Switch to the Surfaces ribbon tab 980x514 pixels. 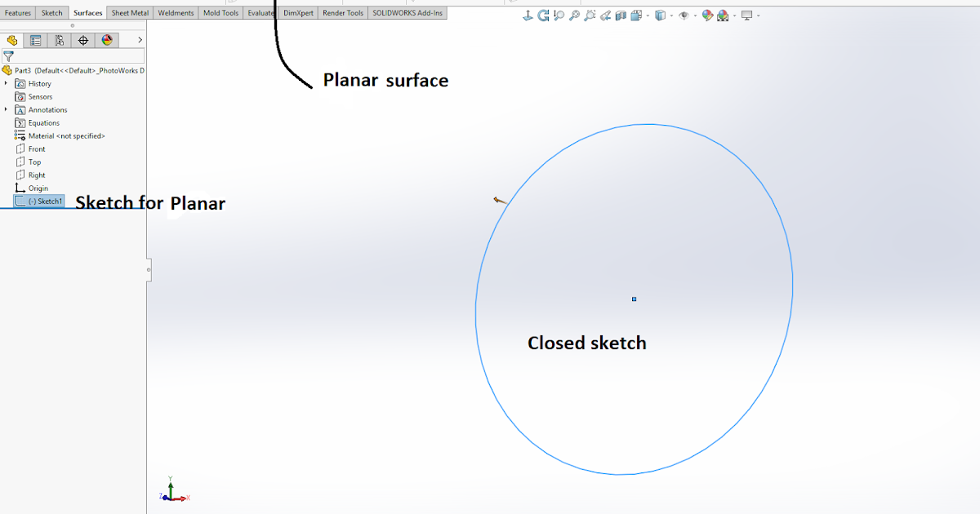(x=87, y=12)
